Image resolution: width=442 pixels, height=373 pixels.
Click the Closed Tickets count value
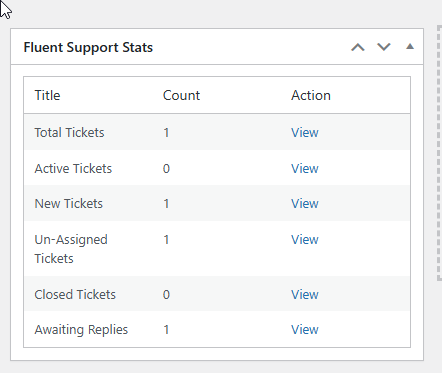pyautogui.click(x=166, y=295)
